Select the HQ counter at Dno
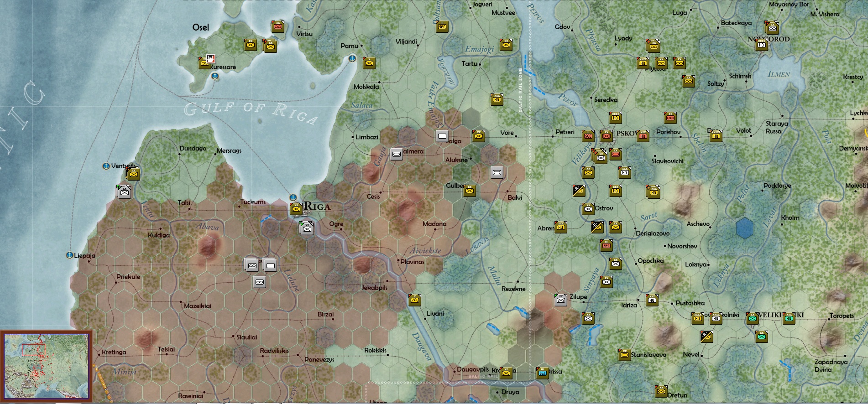This screenshot has width=868, height=404. [716, 135]
